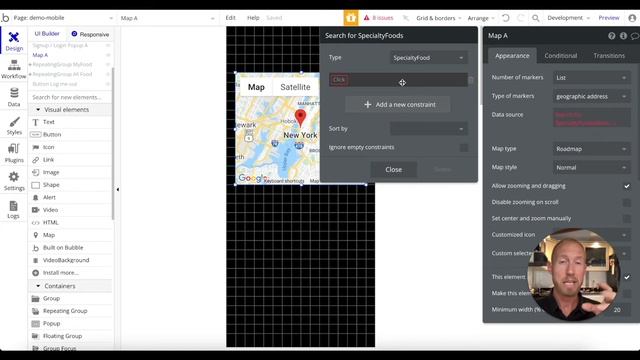Open the user account avatar icon
Image resolution: width=640 pixels, height=360 pixels.
632,18
